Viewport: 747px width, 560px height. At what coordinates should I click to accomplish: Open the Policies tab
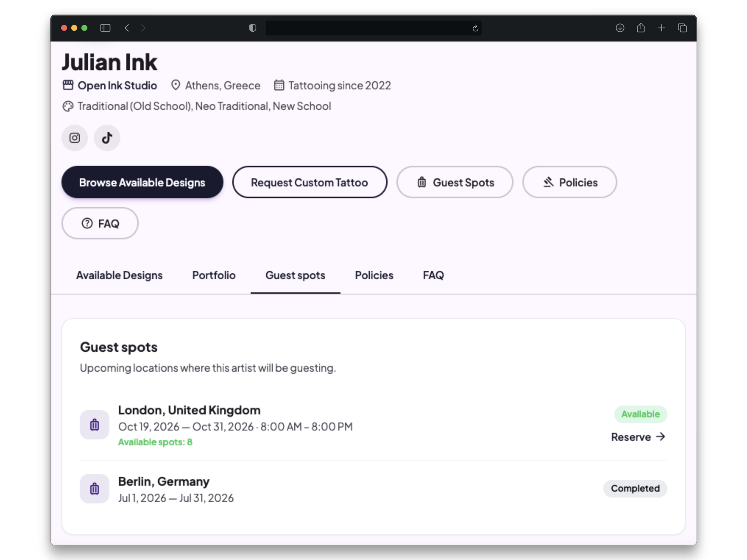coord(374,275)
